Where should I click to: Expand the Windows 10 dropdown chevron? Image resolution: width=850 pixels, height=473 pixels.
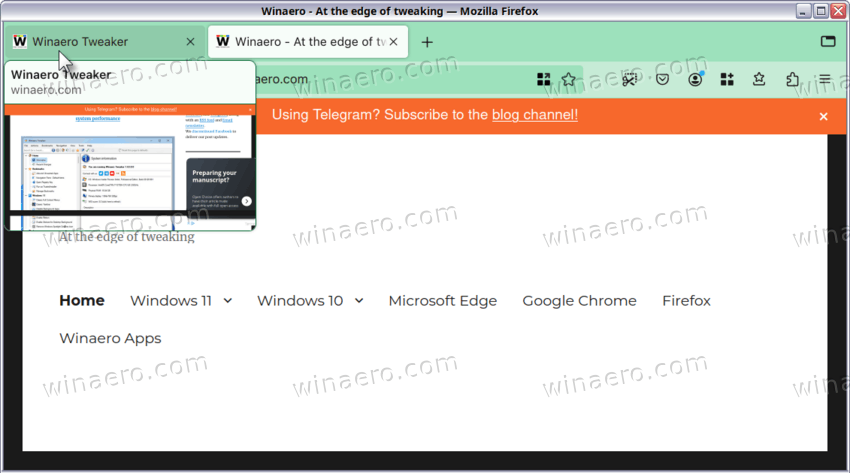(359, 301)
